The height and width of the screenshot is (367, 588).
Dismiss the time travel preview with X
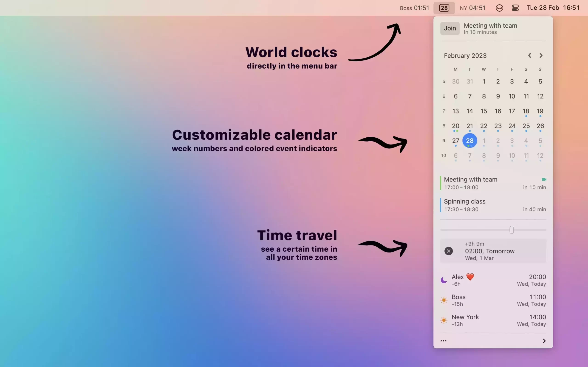point(448,251)
